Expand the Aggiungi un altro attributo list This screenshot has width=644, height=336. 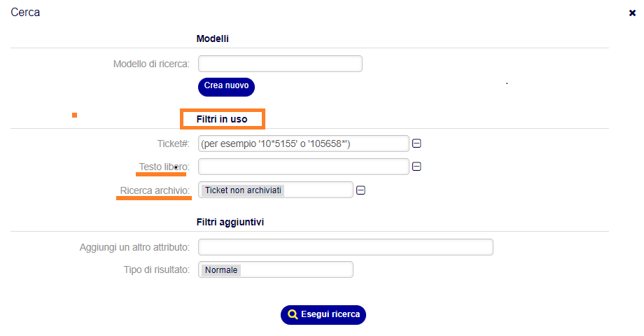point(345,247)
